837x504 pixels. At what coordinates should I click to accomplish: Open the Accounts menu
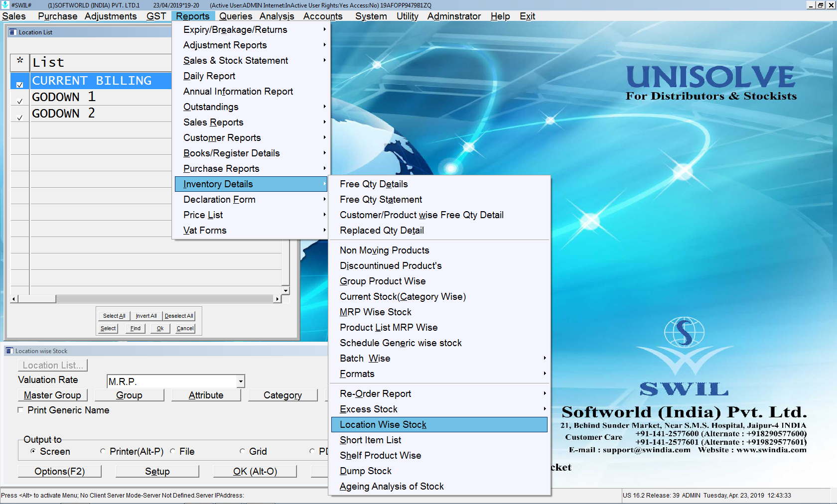[323, 16]
